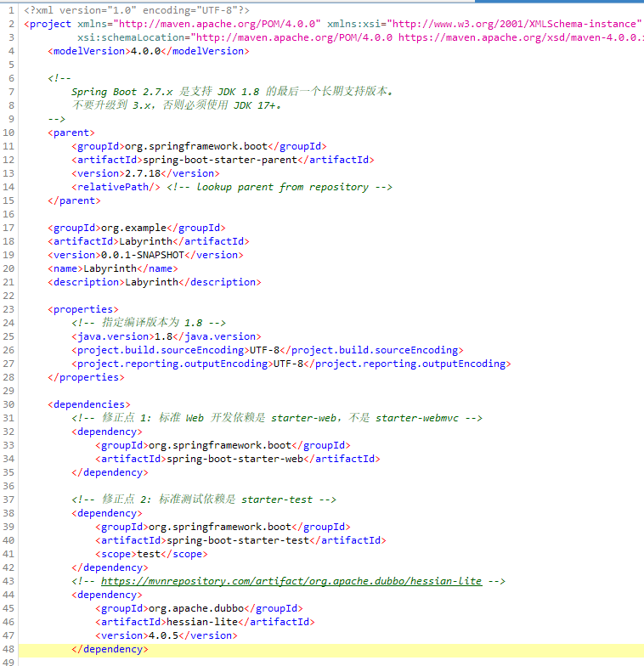Open the mvnrepository hessian-lite URL link

pos(291,581)
